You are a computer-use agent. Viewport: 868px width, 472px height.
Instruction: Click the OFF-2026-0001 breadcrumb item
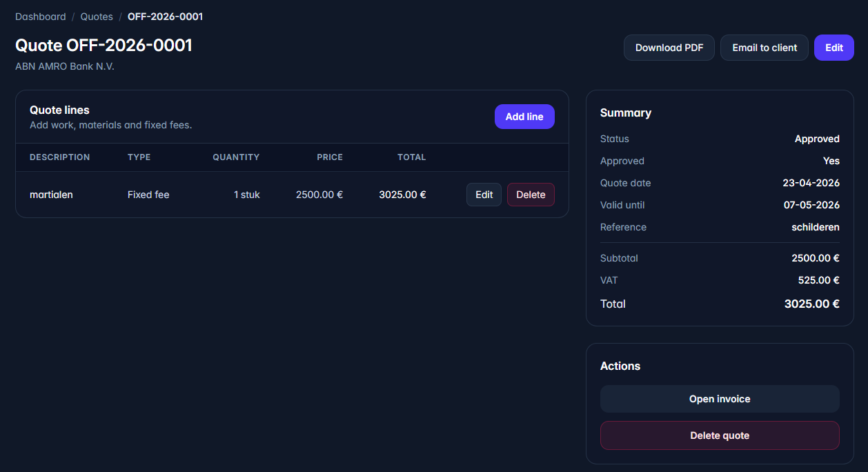click(166, 17)
